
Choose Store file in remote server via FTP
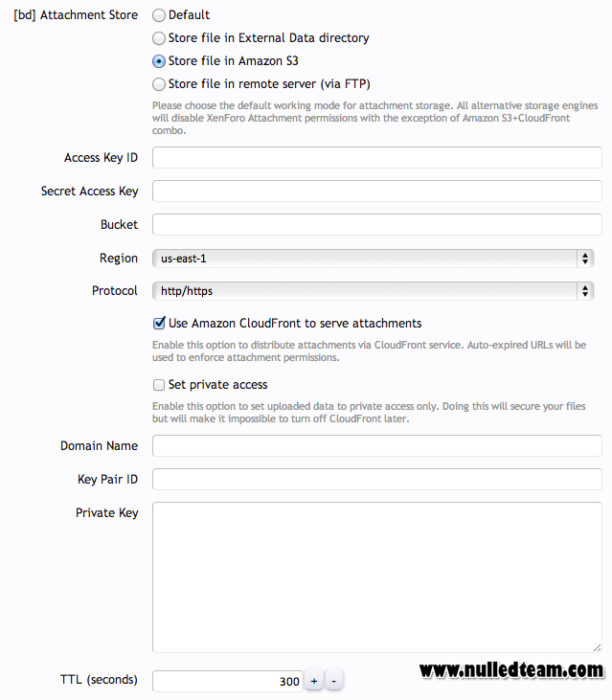[x=158, y=84]
